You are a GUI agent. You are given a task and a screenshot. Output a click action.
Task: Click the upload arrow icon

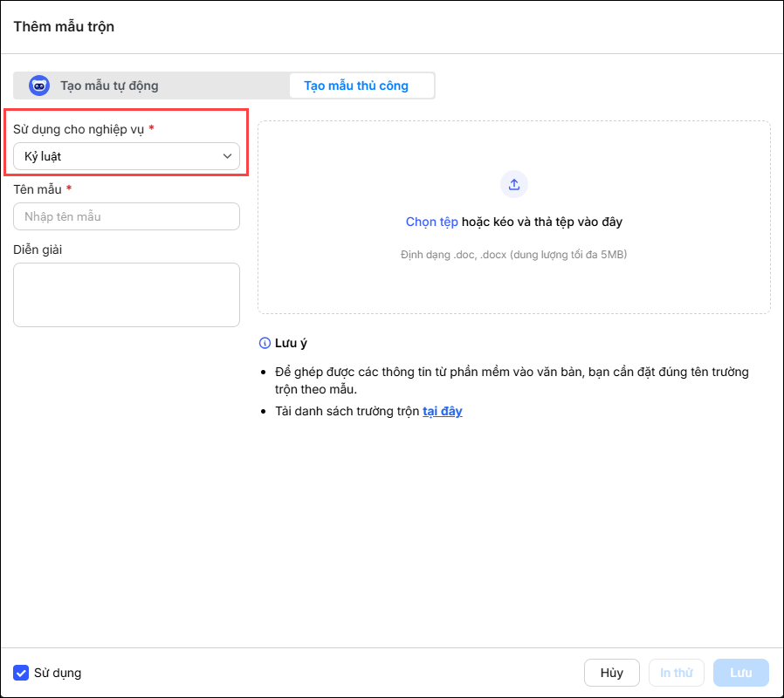(x=514, y=184)
